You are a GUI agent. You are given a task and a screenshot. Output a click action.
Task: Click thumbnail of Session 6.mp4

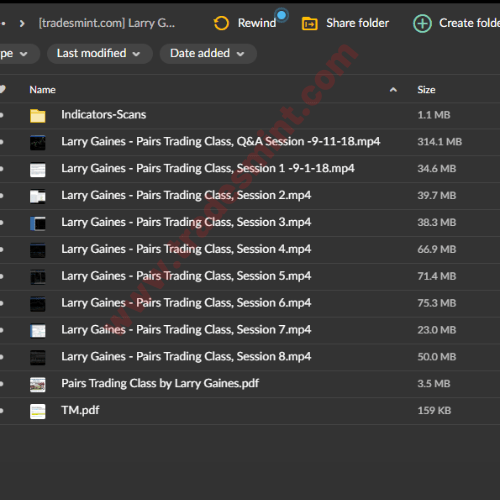tap(38, 304)
